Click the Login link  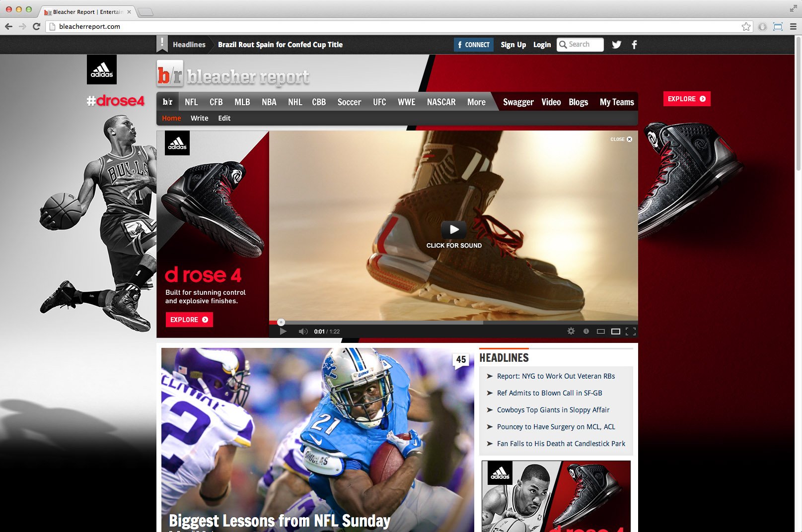tap(542, 45)
